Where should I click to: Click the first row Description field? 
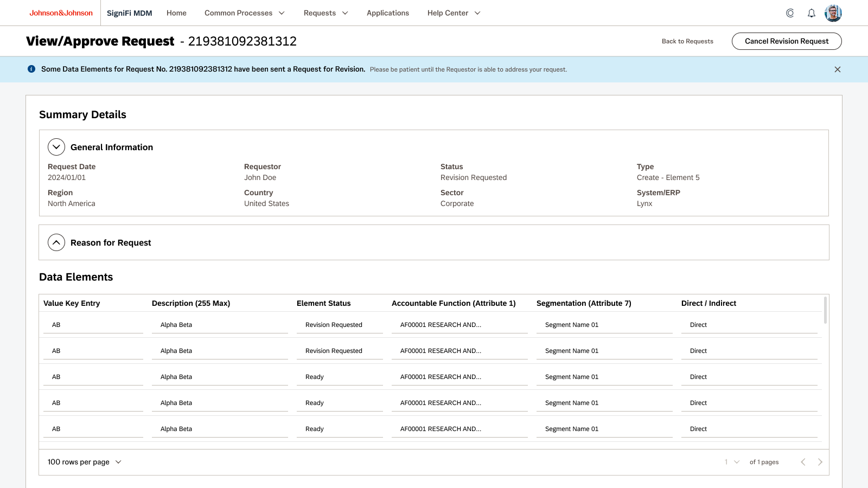[x=220, y=325]
